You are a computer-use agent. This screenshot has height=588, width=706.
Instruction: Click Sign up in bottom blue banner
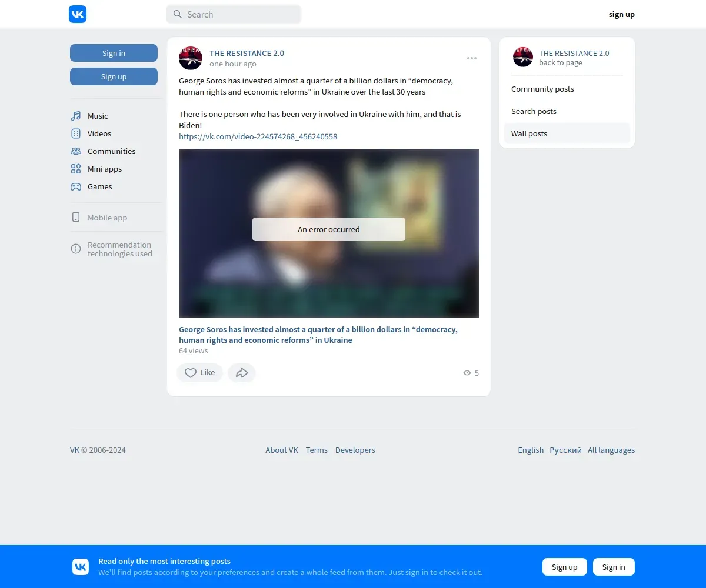coord(565,567)
